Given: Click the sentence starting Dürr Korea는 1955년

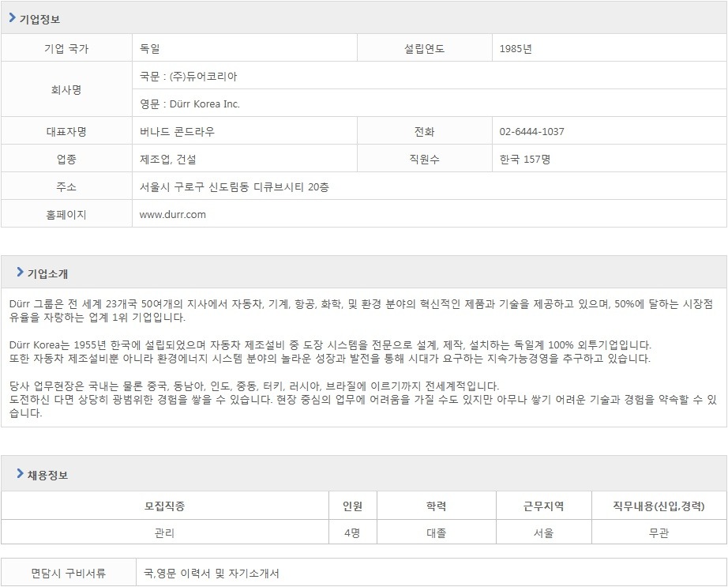Looking at the screenshot, I should coord(330,345).
